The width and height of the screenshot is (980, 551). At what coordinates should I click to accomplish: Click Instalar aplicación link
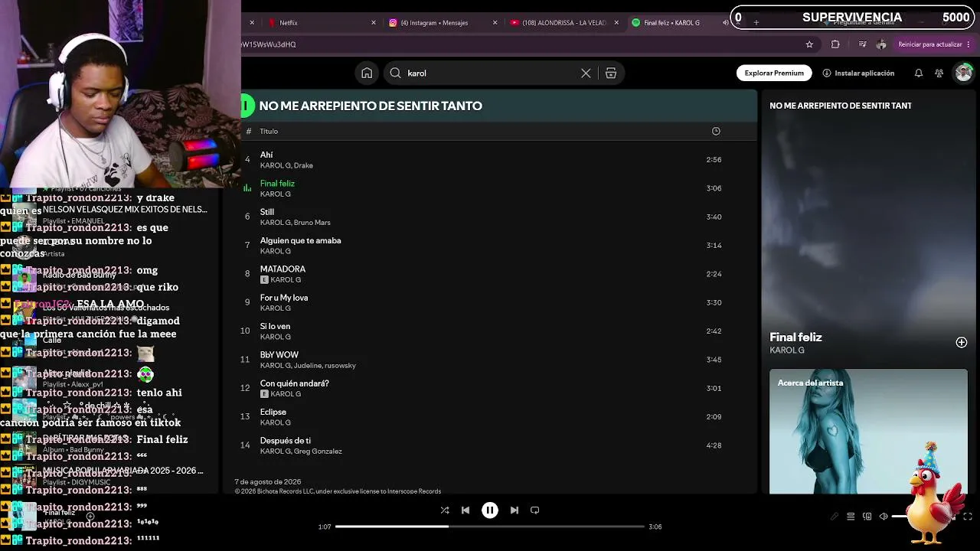pos(858,73)
